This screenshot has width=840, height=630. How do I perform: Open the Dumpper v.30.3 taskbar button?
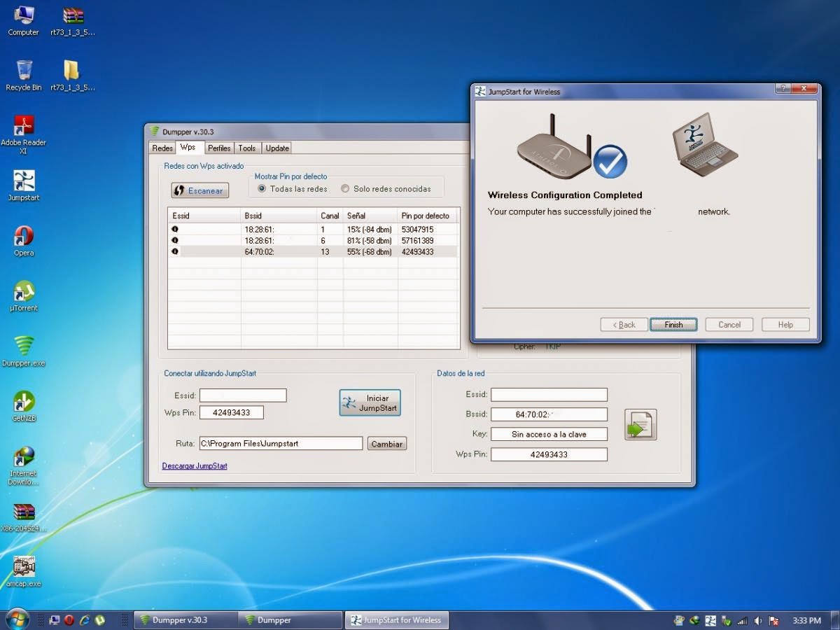(184, 620)
